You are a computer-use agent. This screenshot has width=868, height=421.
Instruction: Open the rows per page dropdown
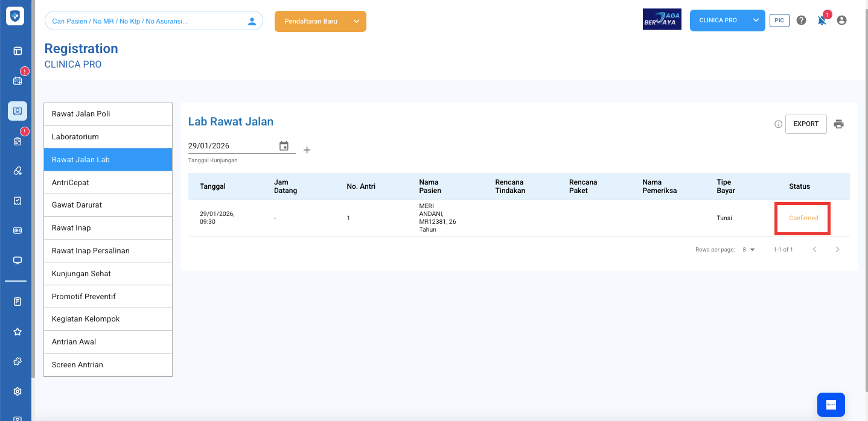point(748,250)
